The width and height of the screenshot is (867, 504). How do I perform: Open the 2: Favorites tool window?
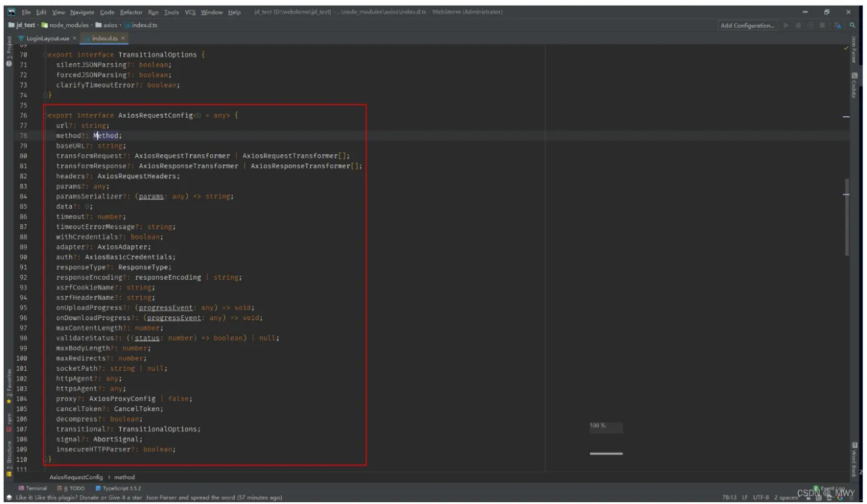click(x=9, y=387)
